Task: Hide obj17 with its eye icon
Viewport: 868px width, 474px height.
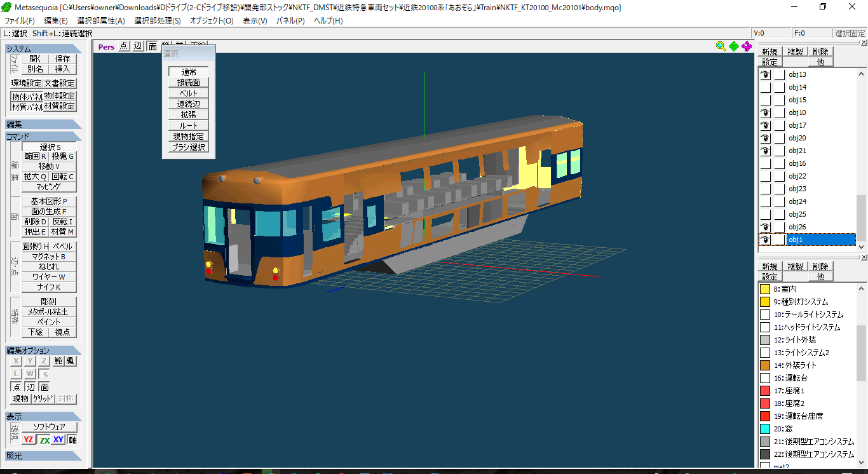Action: point(766,125)
